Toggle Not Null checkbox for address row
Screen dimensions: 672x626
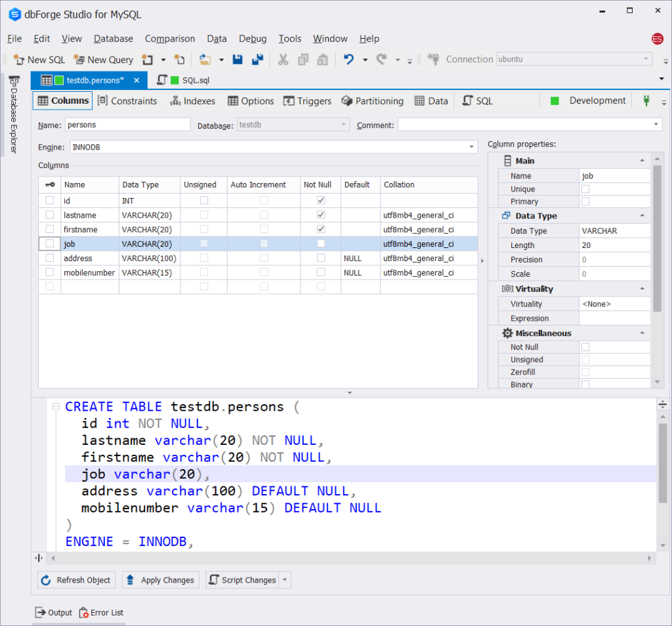320,258
